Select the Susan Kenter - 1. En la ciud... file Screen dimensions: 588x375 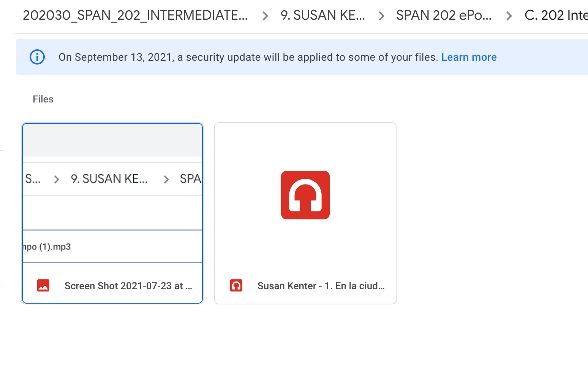(x=321, y=286)
